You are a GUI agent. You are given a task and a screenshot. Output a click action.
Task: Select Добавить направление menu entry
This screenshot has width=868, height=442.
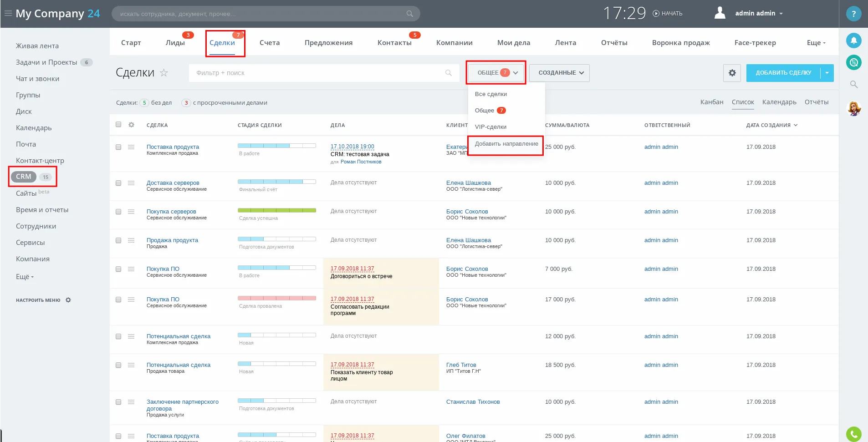point(506,144)
